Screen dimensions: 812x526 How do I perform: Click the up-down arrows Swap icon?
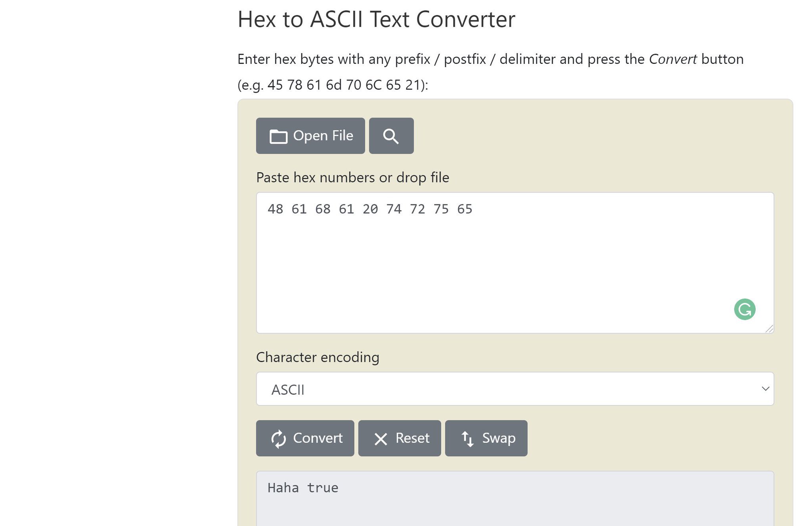[467, 439]
